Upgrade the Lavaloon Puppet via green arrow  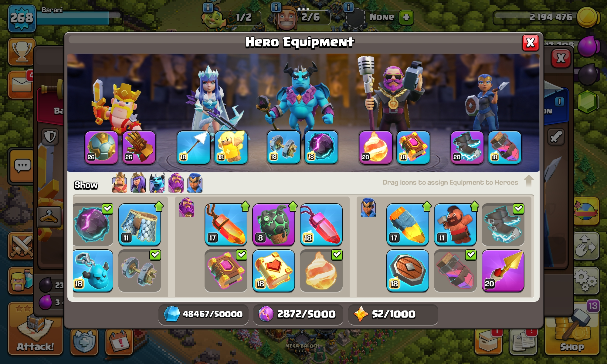point(293,206)
